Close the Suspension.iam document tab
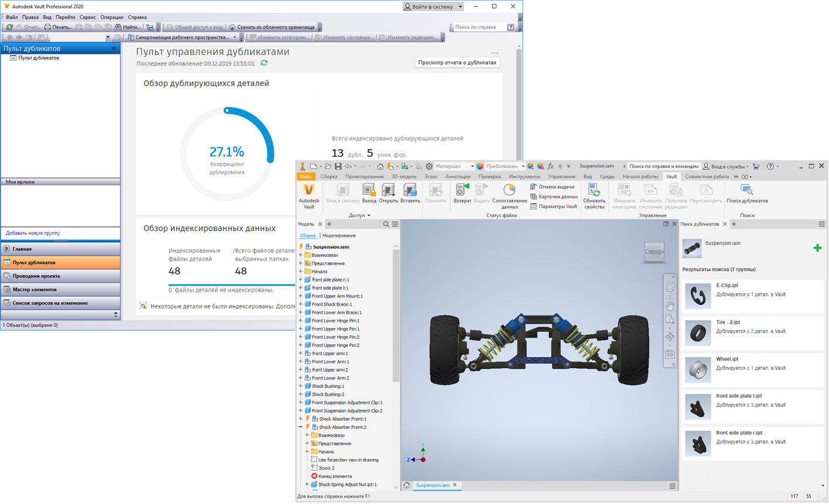Image resolution: width=829 pixels, height=504 pixels. point(455,485)
